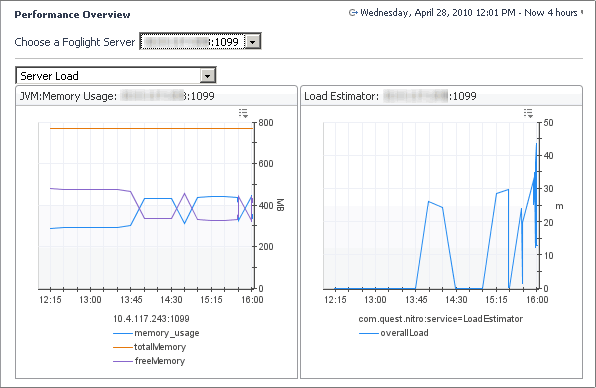Click the 50 value on Load Estimator y-axis
Image resolution: width=596 pixels, height=388 pixels.
[x=548, y=123]
